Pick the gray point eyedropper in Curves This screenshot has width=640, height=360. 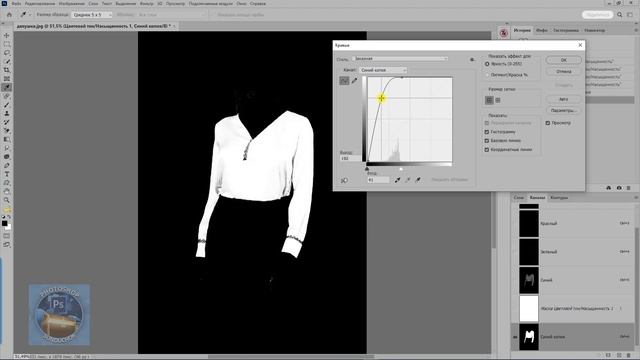pos(407,180)
